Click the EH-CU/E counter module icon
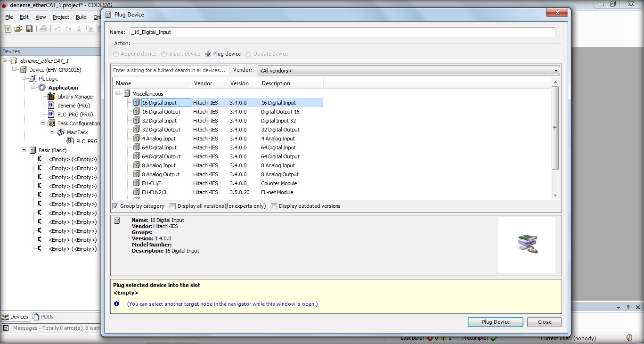 tap(136, 183)
